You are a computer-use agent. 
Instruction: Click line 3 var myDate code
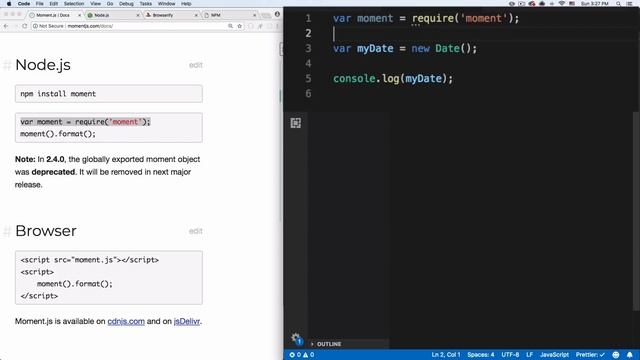tap(405, 49)
